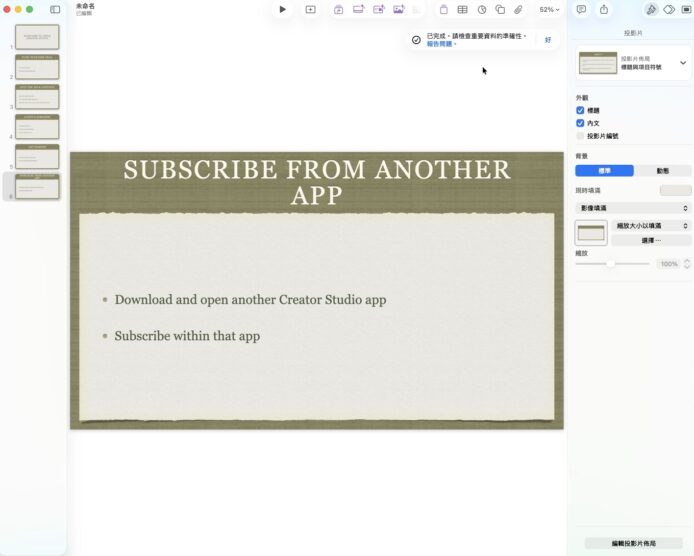Open the Document inspector icon
The width and height of the screenshot is (694, 556).
coord(686,9)
